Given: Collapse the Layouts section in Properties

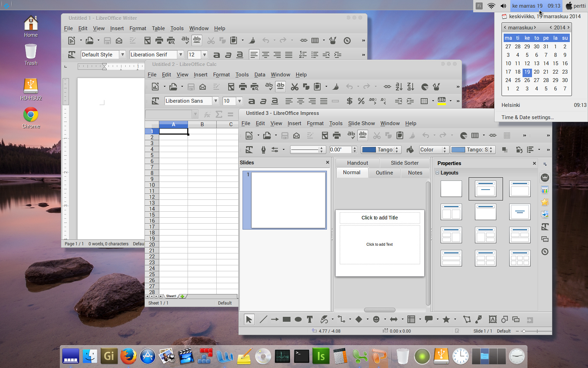Looking at the screenshot, I should [x=437, y=173].
